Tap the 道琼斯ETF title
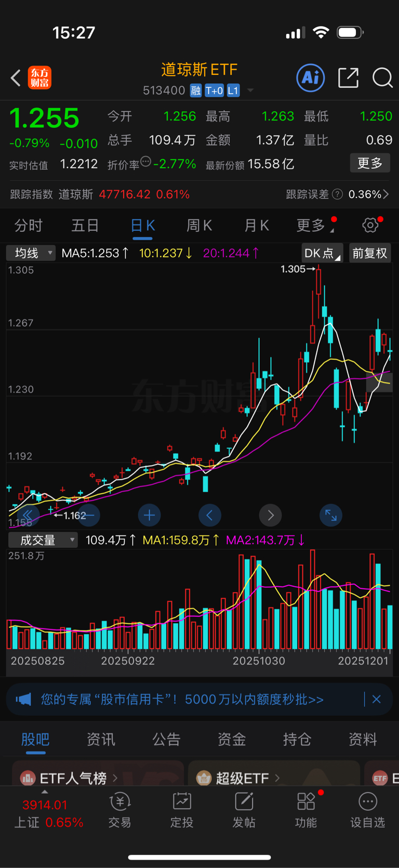This screenshot has width=399, height=868. [199, 70]
